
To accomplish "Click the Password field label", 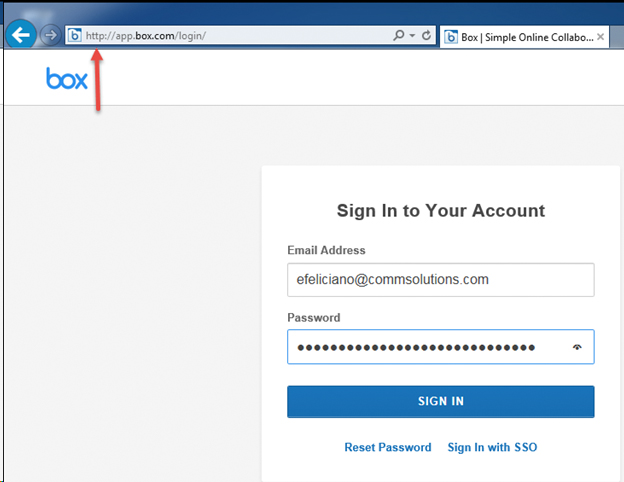I will click(x=314, y=317).
